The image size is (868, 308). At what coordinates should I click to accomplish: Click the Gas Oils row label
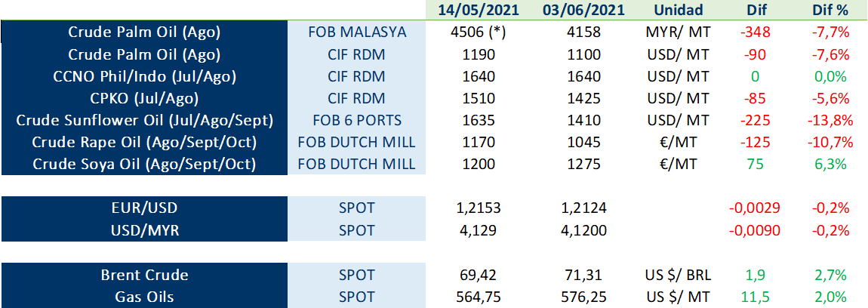[144, 297]
